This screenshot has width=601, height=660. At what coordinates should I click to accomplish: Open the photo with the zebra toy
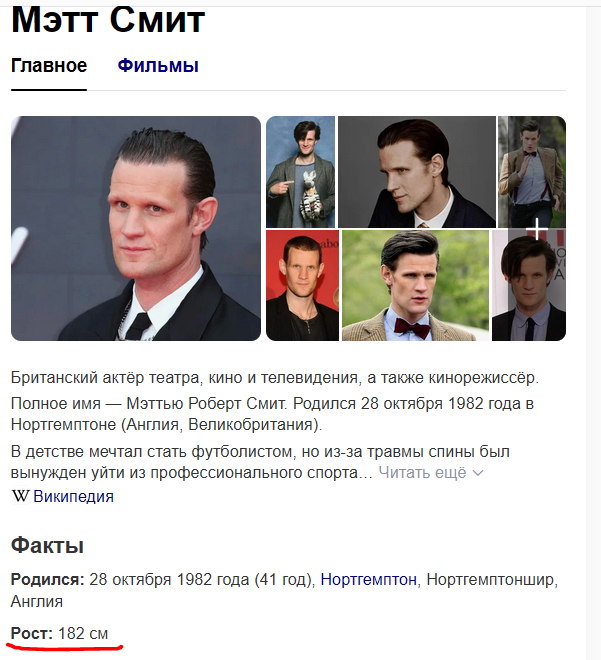[x=300, y=172]
